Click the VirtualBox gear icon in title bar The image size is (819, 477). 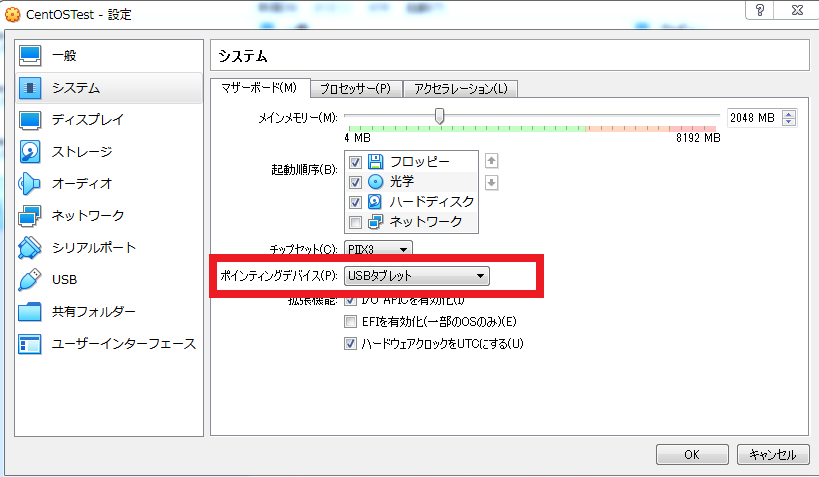click(x=11, y=15)
